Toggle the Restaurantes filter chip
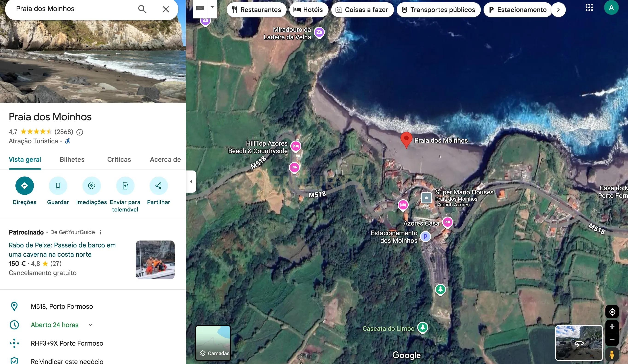The image size is (628, 364). 257,10
